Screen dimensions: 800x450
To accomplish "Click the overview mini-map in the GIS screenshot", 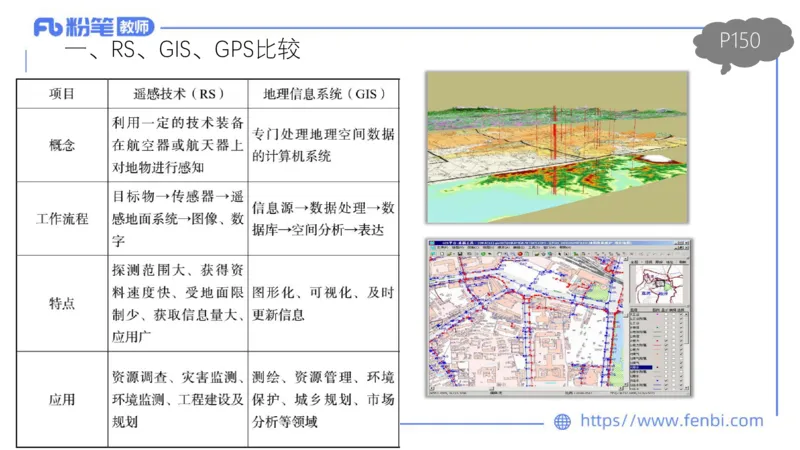I will click(659, 285).
